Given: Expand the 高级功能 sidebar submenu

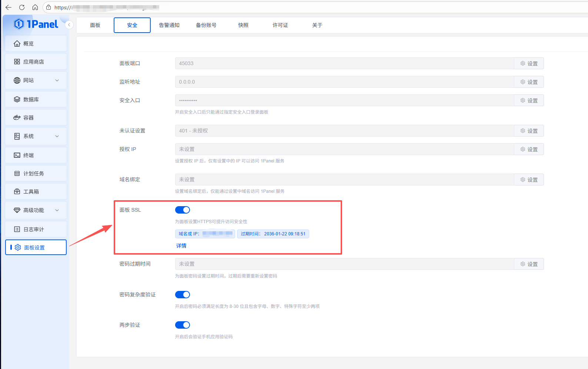Looking at the screenshot, I should [x=57, y=210].
